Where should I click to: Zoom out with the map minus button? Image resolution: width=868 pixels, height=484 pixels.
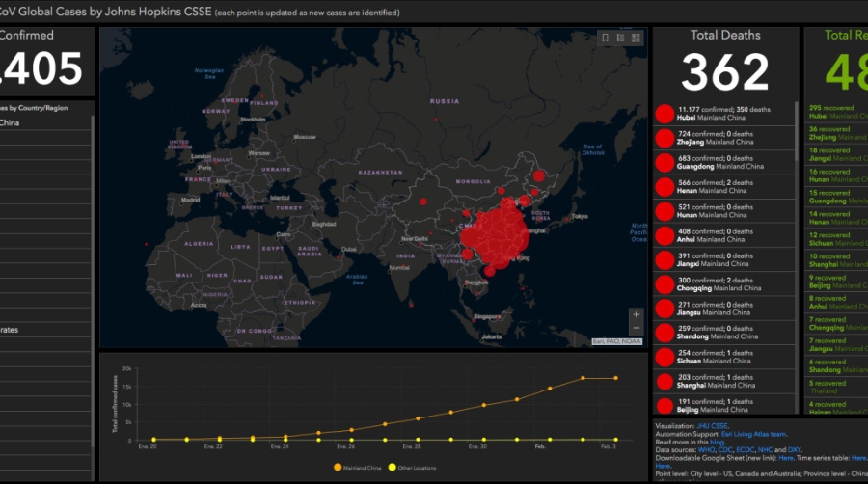click(637, 328)
